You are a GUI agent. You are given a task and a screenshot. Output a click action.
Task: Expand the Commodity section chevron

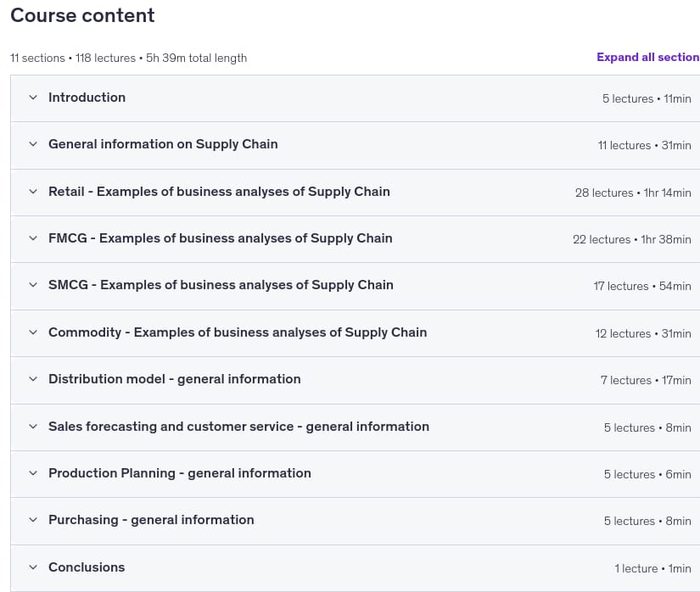(x=33, y=332)
